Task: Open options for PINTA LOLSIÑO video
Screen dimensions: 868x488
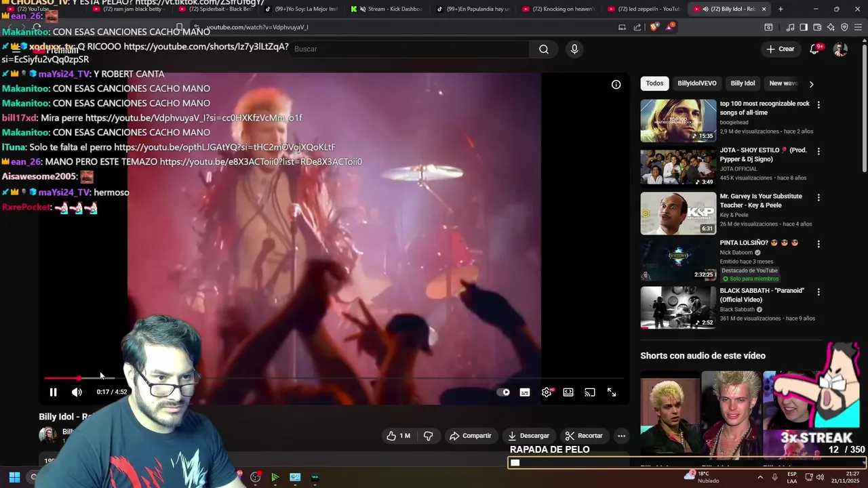Action: pyautogui.click(x=818, y=243)
